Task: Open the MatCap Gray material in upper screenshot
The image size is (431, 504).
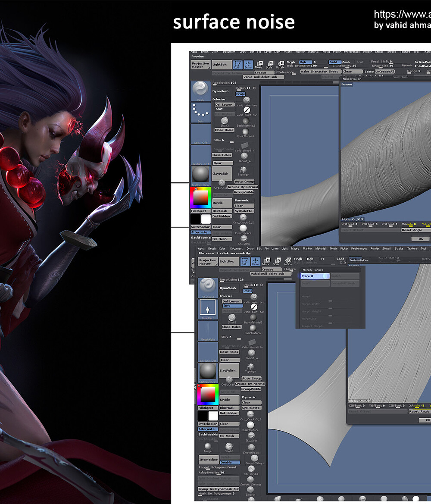Action: tap(200, 176)
